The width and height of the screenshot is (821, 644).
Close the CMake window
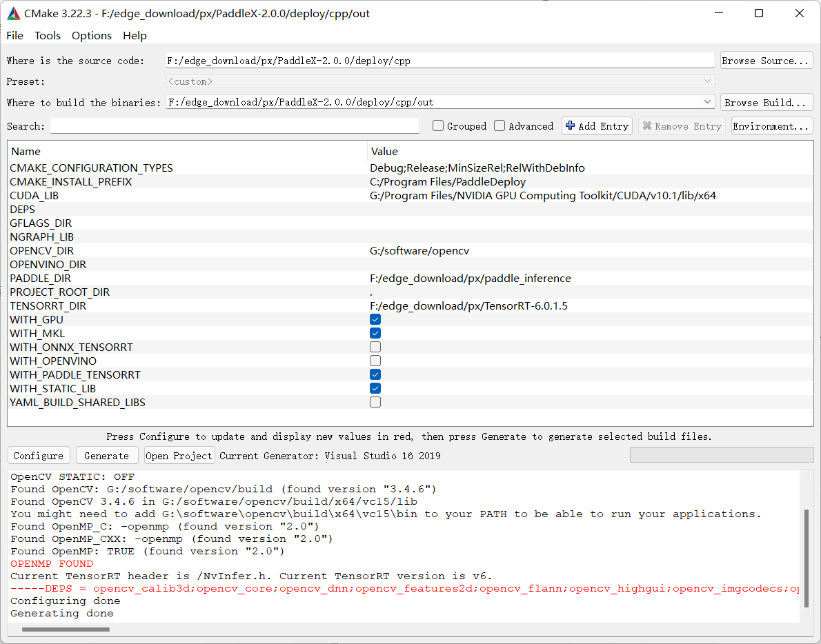point(799,13)
